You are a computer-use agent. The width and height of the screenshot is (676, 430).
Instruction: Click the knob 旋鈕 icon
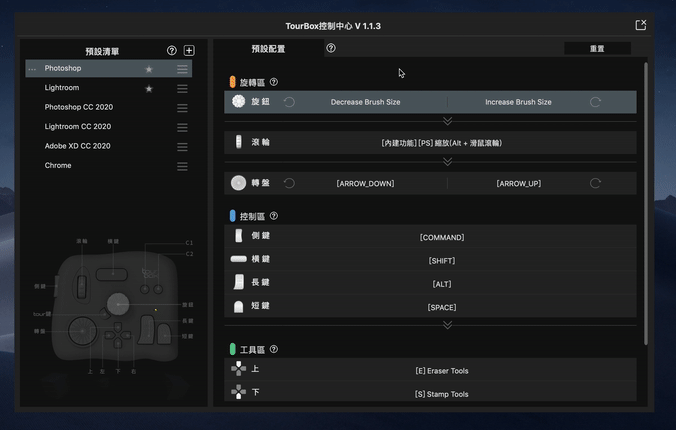coord(238,101)
